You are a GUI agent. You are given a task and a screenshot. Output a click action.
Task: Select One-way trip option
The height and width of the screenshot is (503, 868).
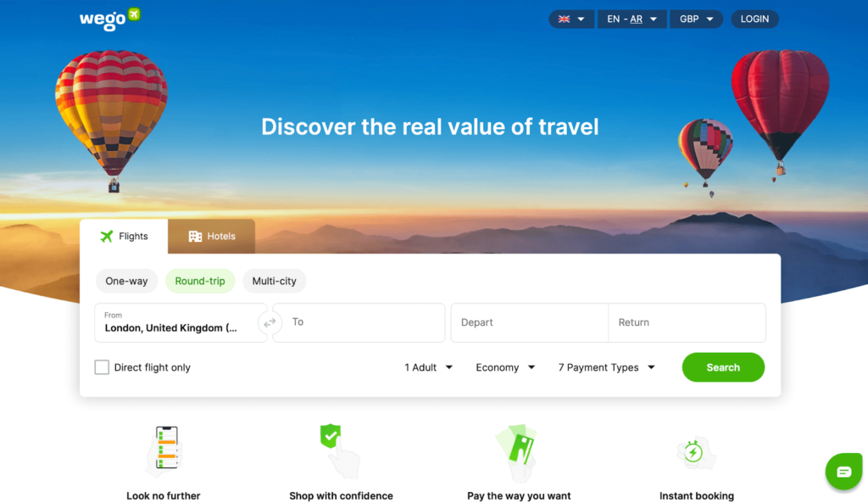tap(127, 281)
